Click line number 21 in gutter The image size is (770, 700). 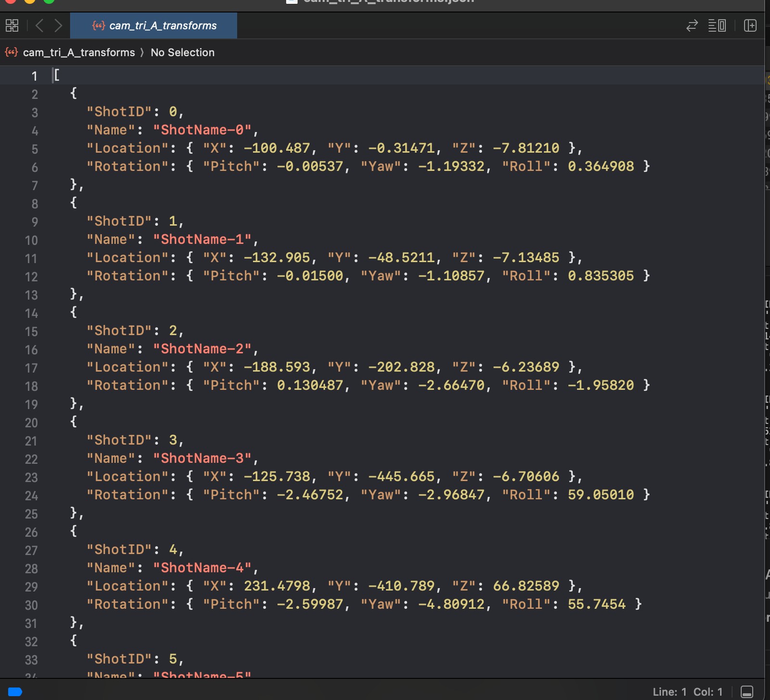31,441
